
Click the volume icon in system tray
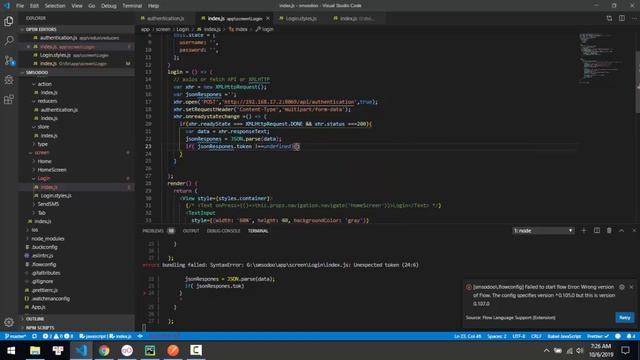pos(580,351)
